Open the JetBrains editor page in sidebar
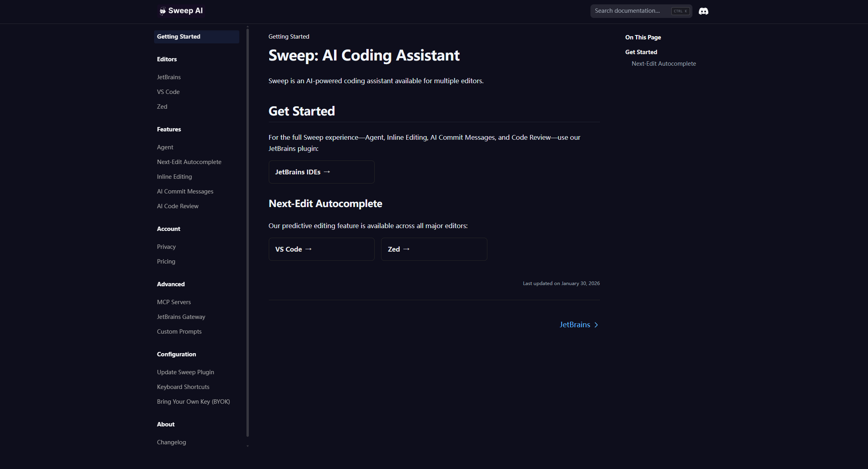 169,77
